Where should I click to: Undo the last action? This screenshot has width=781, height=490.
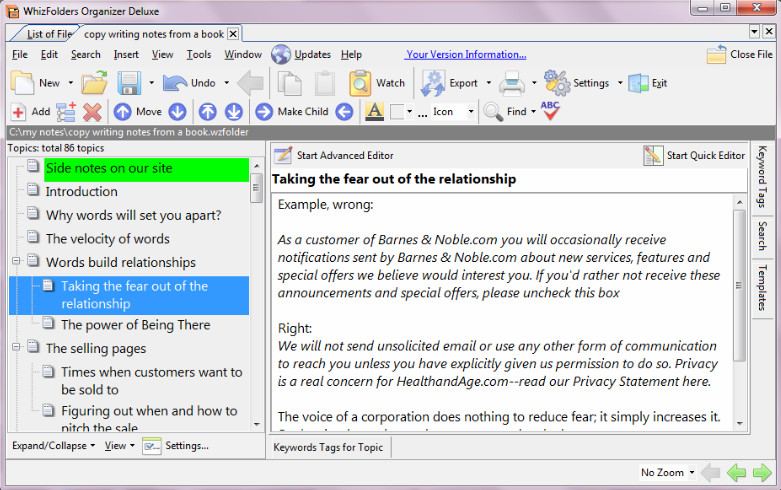(x=189, y=83)
